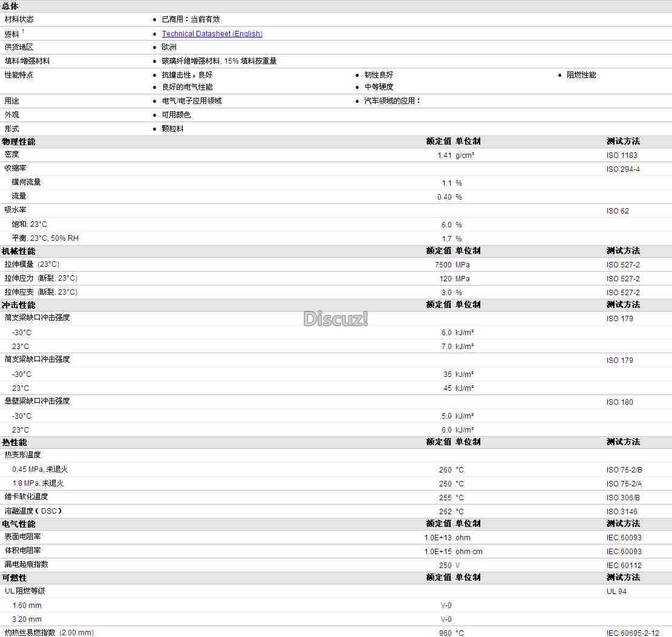The height and width of the screenshot is (637, 672).
Task: Click the 悬壁梁缺口冲击强度 row label
Action: click(x=38, y=401)
